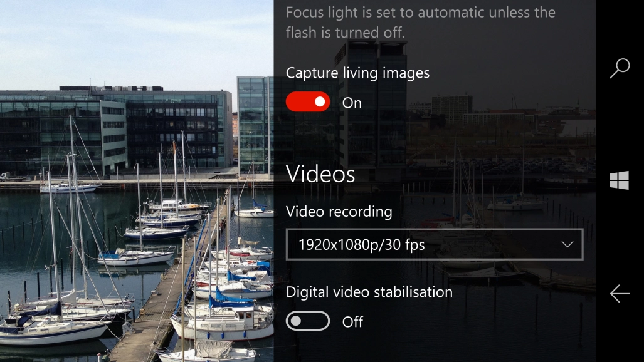Screen dimensions: 644x362
Task: Click the "Off" status text
Action: [352, 322]
